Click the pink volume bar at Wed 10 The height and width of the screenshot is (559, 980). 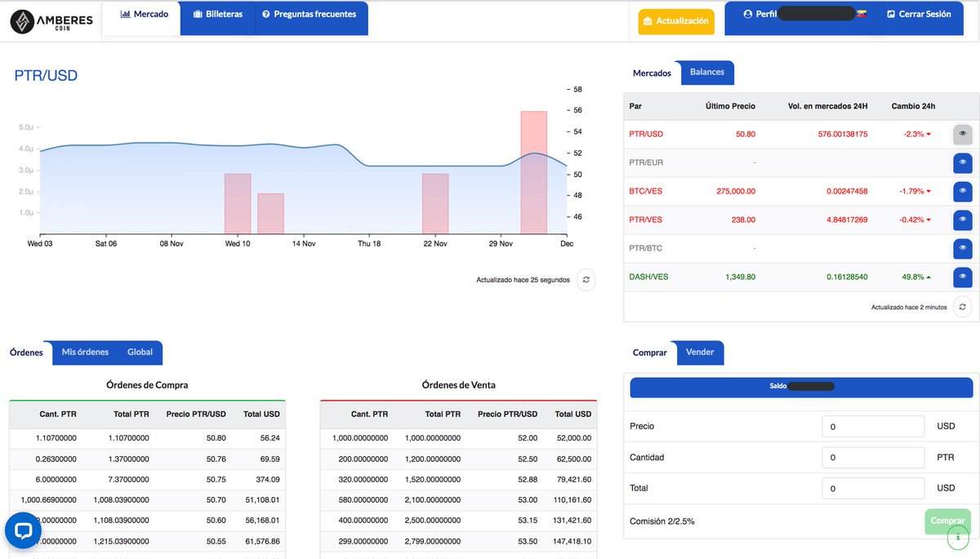point(238,202)
